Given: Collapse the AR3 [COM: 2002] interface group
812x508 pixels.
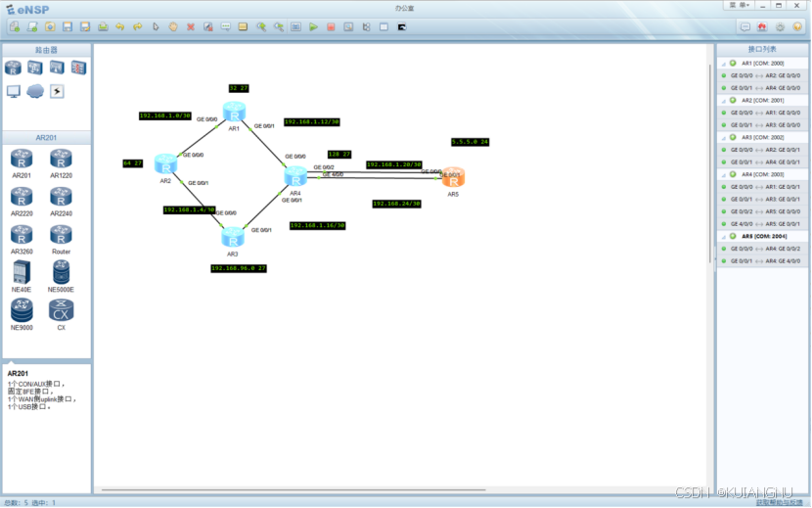Looking at the screenshot, I should [x=723, y=138].
